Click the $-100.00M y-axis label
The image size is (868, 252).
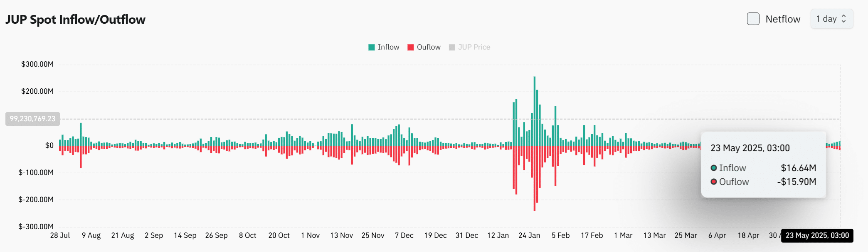[36, 172]
